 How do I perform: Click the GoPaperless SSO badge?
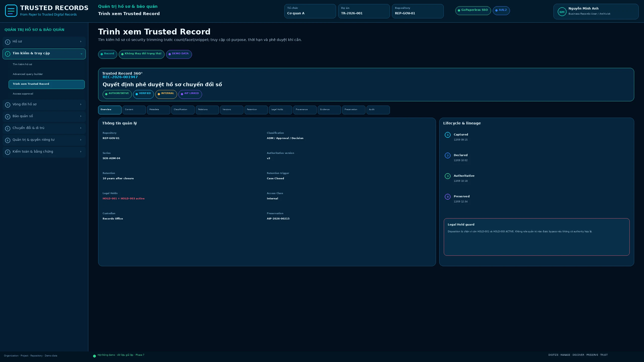473,11
